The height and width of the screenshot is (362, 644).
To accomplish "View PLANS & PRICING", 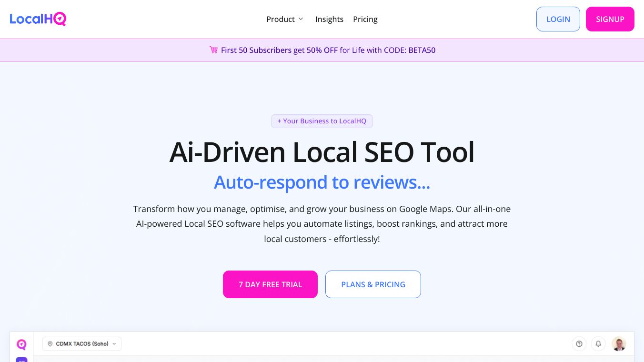I will pyautogui.click(x=373, y=284).
